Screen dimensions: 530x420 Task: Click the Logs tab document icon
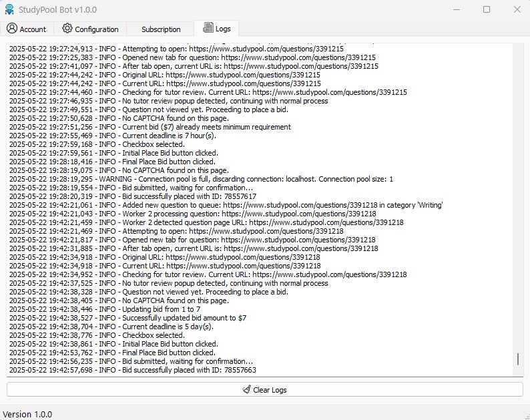pos(208,27)
